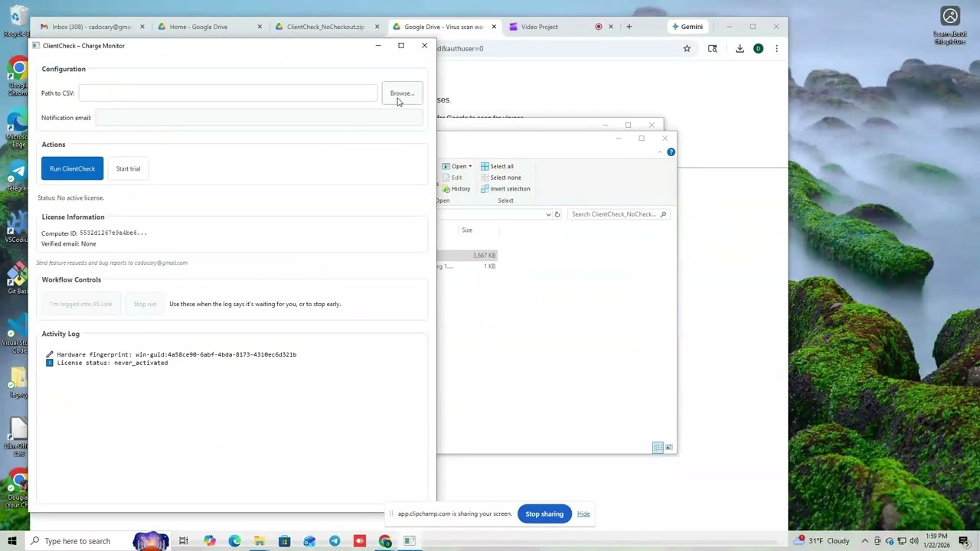Bookmark this page with the star icon

tap(687, 49)
